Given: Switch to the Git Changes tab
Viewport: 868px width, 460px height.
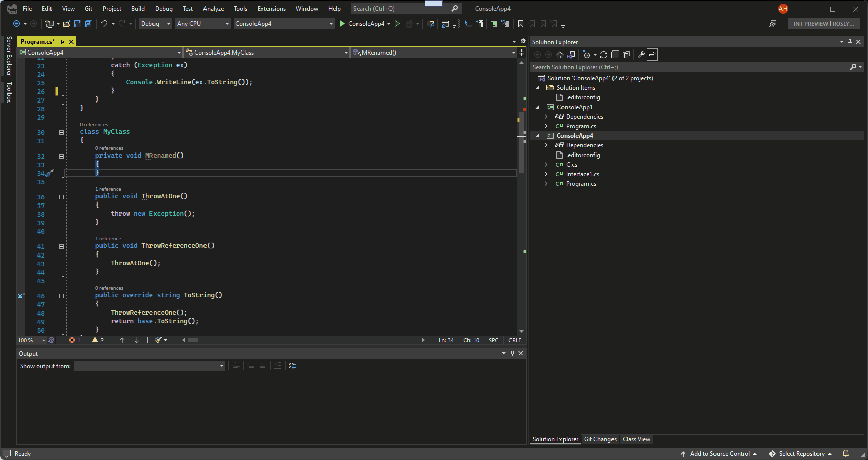Looking at the screenshot, I should (600, 439).
